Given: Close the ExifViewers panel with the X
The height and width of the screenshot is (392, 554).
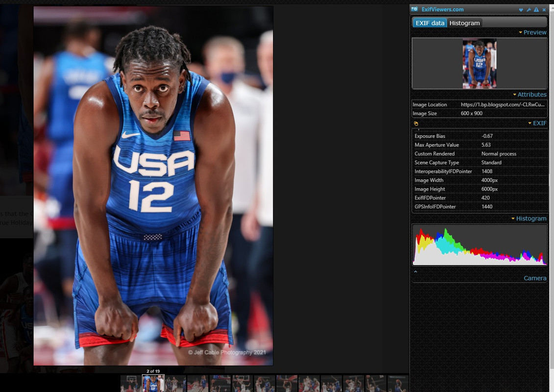Looking at the screenshot, I should coord(544,10).
